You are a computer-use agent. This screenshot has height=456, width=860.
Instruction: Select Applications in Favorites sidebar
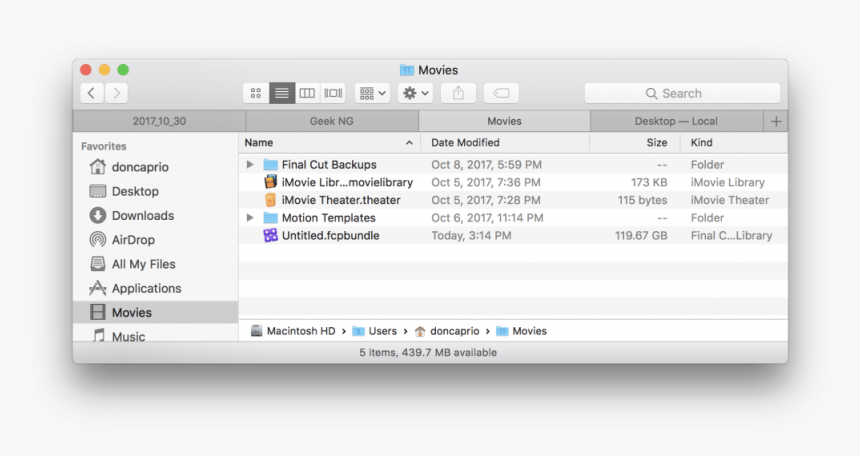point(146,288)
